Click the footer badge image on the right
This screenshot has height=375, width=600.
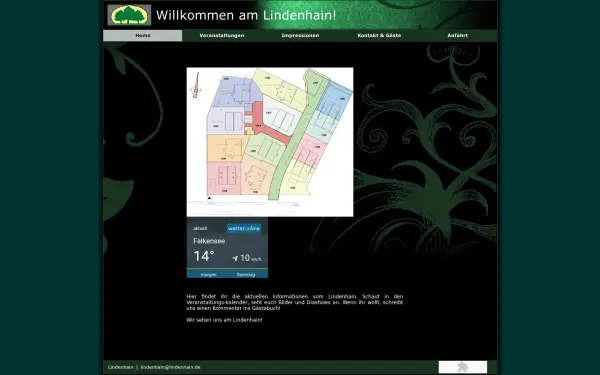click(x=463, y=367)
